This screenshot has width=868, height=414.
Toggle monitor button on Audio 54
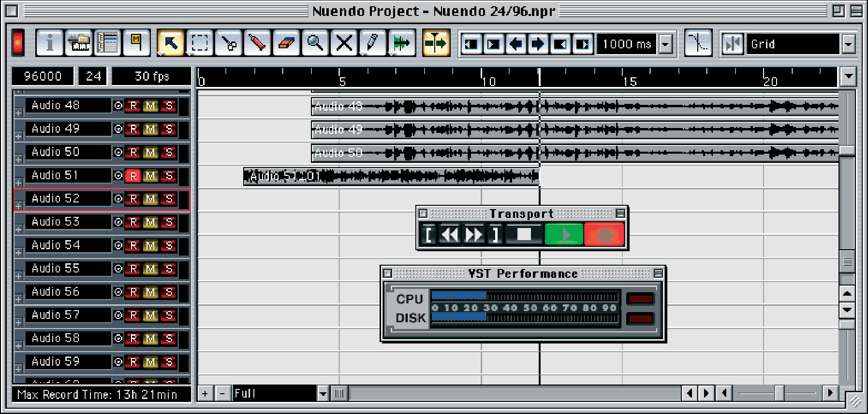[118, 245]
